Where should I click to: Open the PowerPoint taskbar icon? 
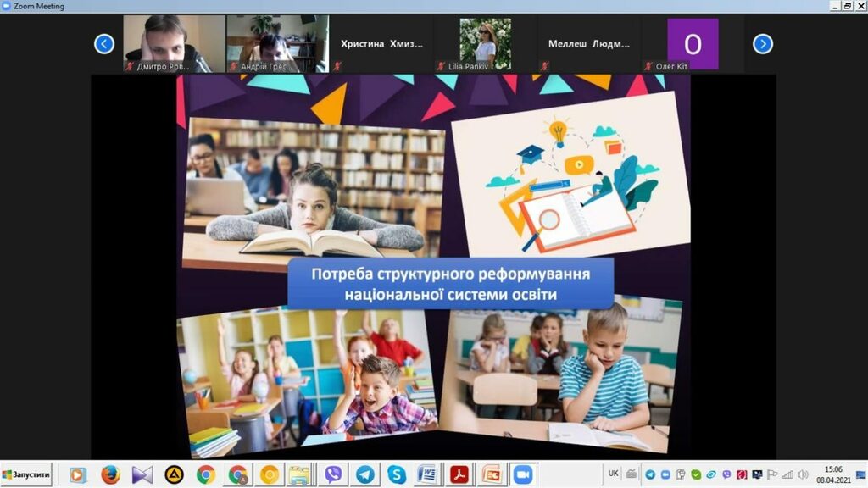(x=492, y=474)
